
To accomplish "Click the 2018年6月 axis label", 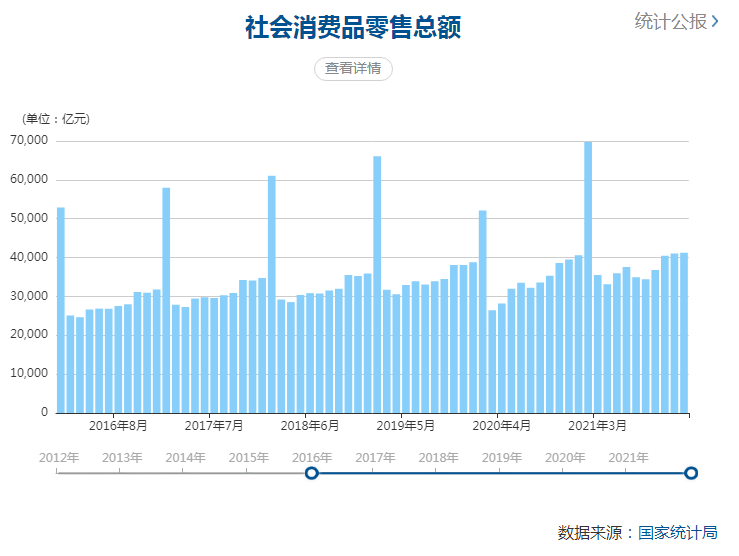I will point(310,426).
